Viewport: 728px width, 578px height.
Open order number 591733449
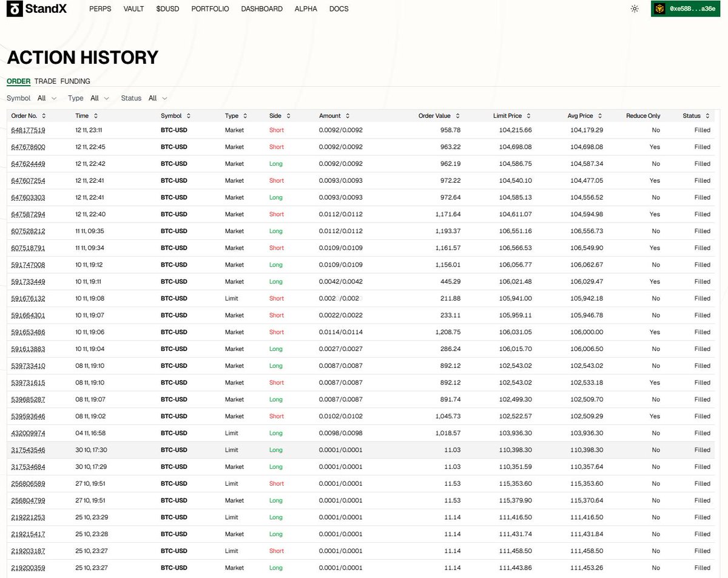[29, 282]
